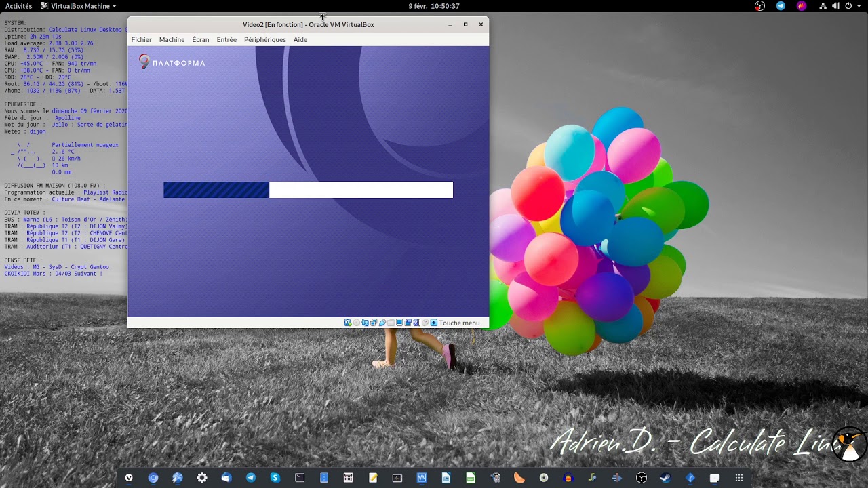Click the purple flame tray icon in top bar

coord(802,6)
